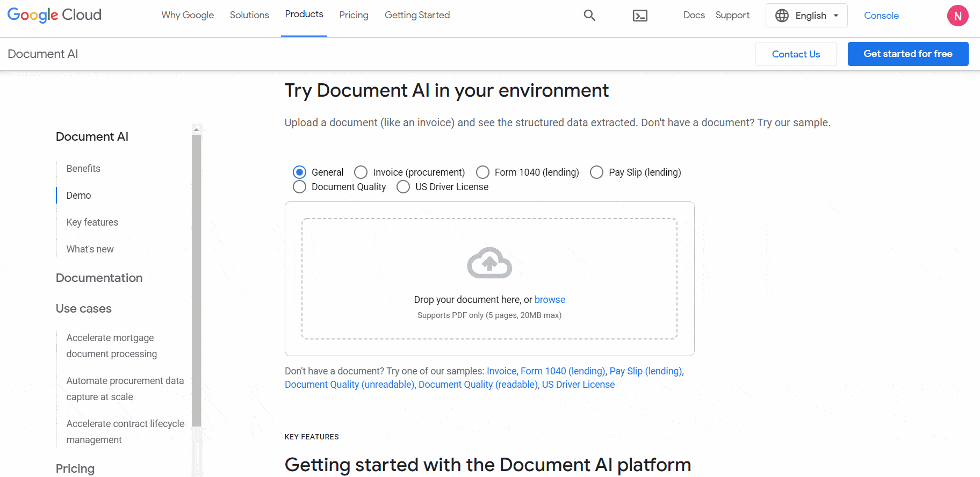The height and width of the screenshot is (477, 980).
Task: Click the browse link to upload
Action: (550, 300)
